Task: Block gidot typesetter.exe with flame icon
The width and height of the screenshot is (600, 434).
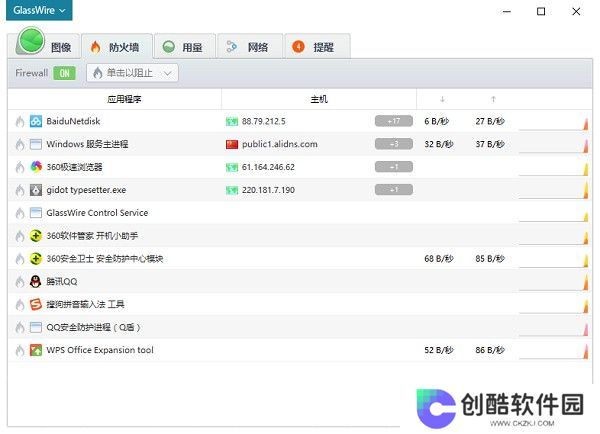Action: (20, 190)
